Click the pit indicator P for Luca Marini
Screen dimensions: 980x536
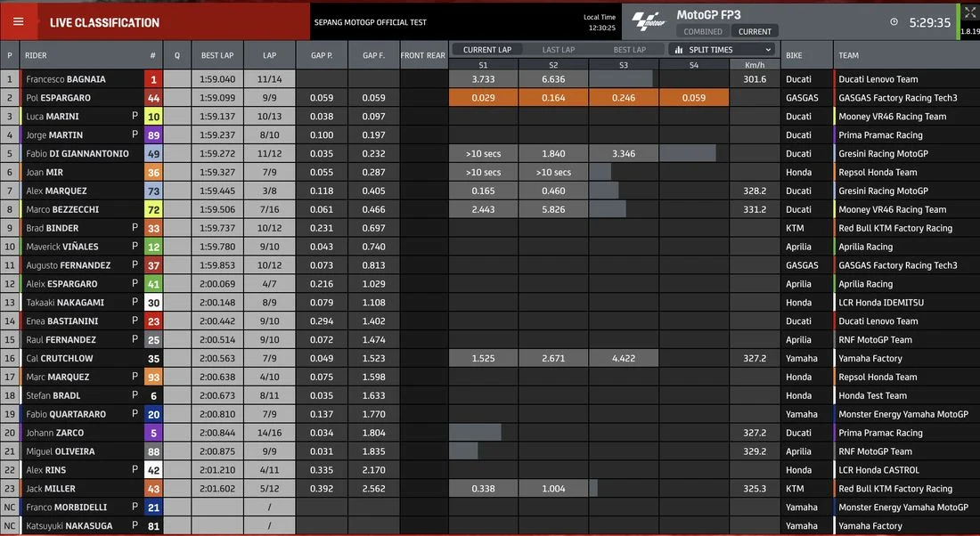coord(135,116)
